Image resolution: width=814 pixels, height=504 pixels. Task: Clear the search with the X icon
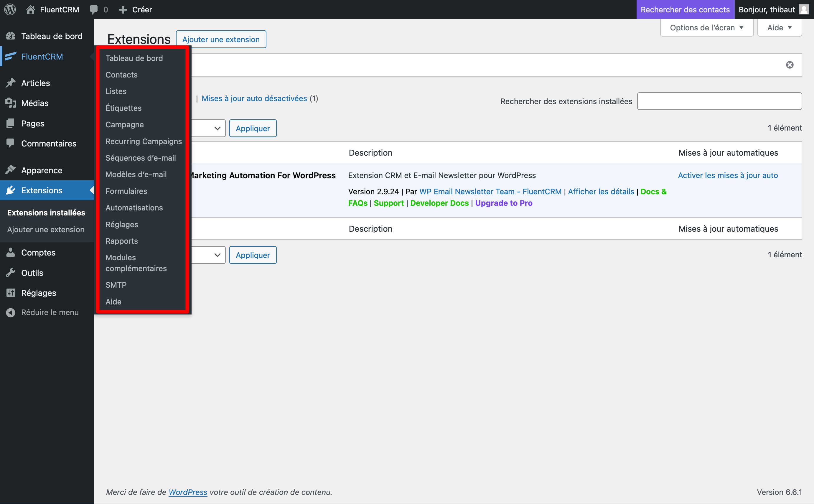pyautogui.click(x=790, y=65)
